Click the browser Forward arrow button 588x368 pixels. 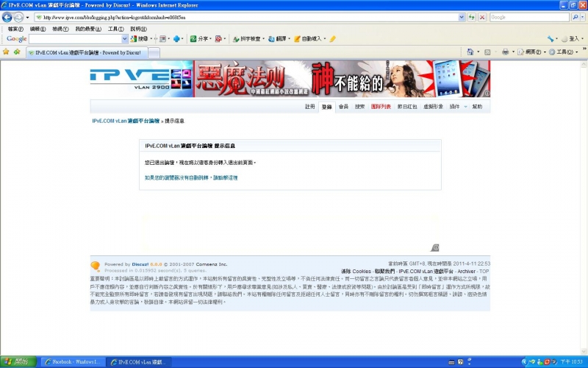[x=18, y=17]
